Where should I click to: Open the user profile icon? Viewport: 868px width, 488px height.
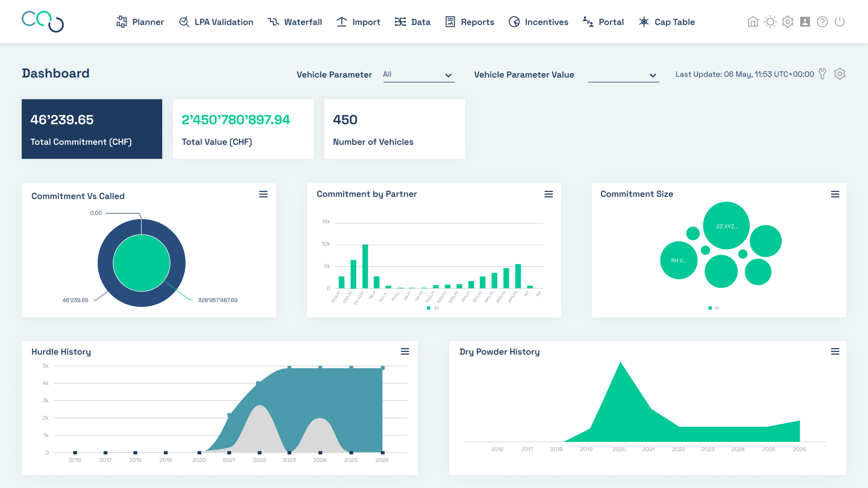805,22
